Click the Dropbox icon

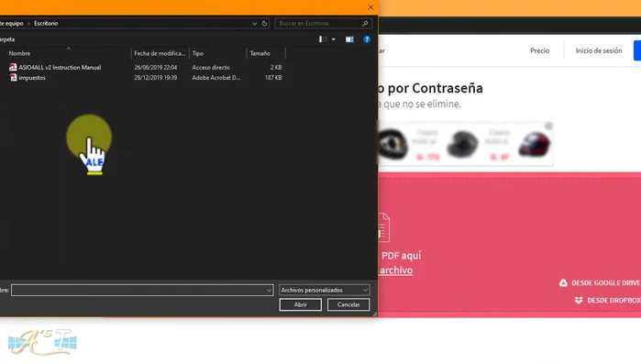click(579, 300)
